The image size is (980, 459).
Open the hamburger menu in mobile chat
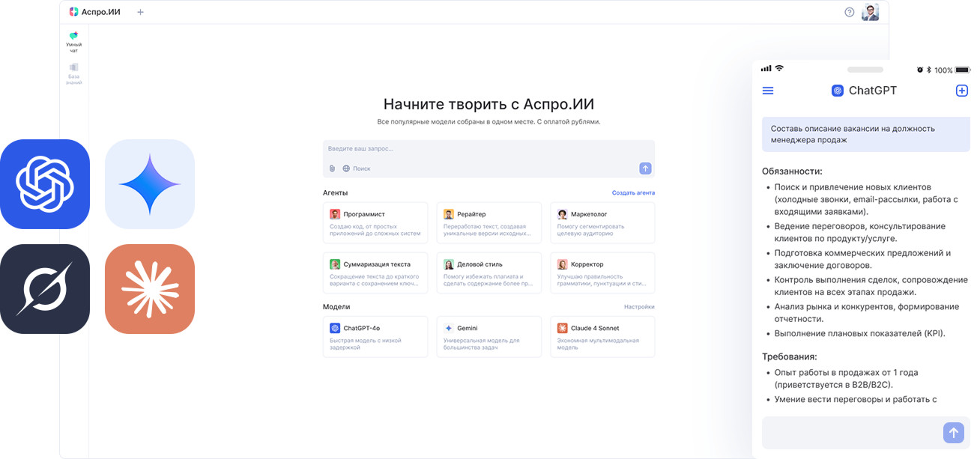(x=768, y=91)
